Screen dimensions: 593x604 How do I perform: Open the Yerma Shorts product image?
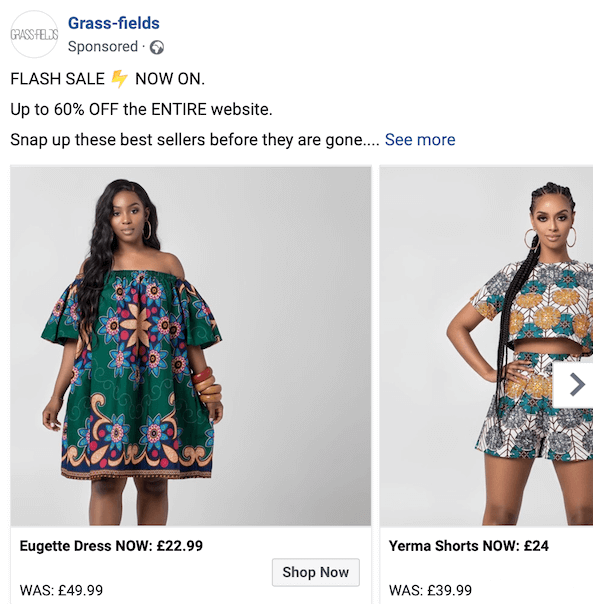(487, 346)
